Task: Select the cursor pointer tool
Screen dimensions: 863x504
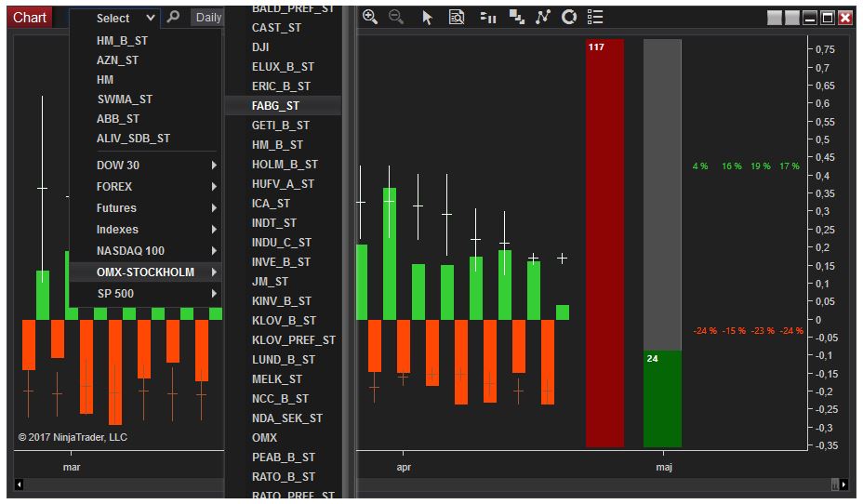Action: pos(427,18)
